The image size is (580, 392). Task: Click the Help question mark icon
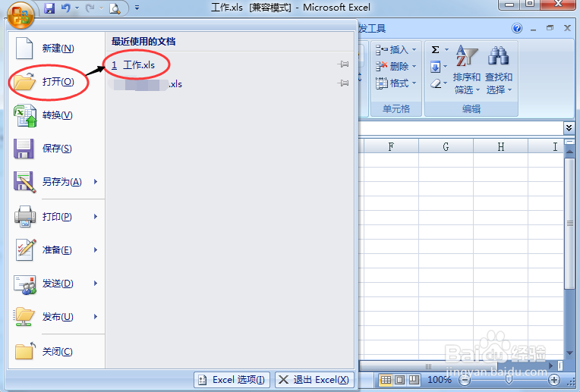pyautogui.click(x=517, y=28)
